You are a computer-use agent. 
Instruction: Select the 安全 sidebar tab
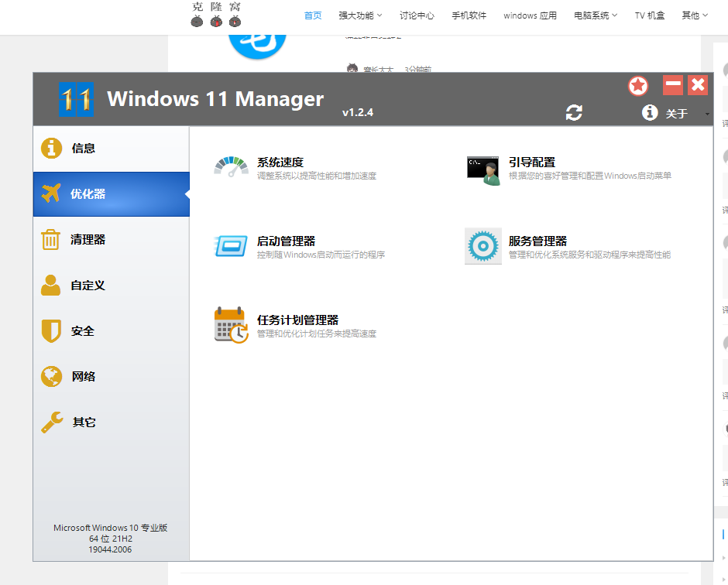(x=112, y=330)
